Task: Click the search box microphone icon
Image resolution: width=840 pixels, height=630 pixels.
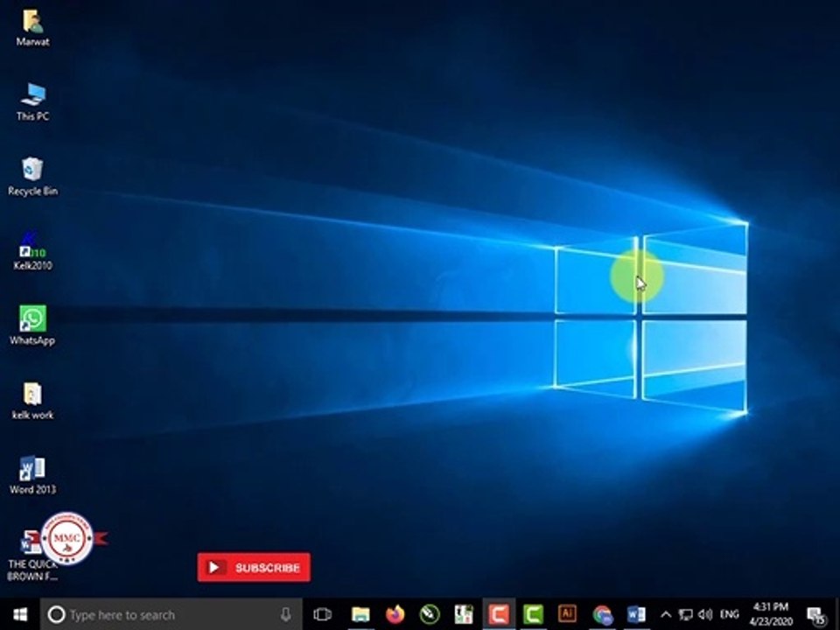Action: click(x=286, y=614)
